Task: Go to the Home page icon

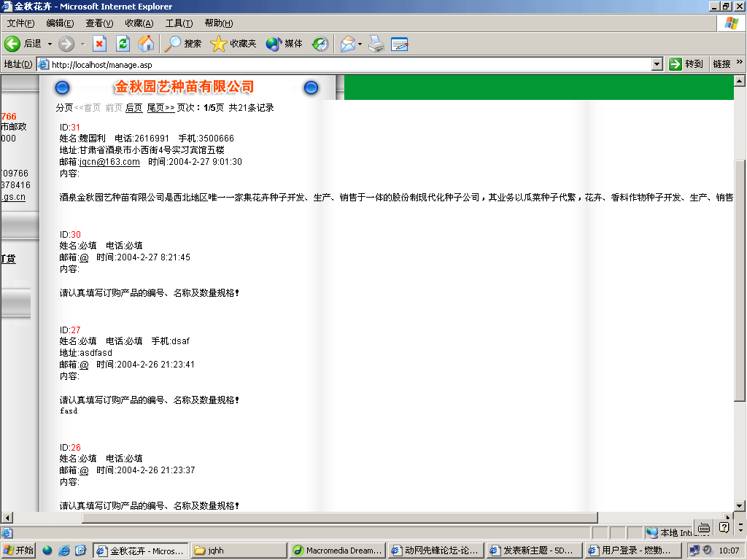Action: coord(147,44)
